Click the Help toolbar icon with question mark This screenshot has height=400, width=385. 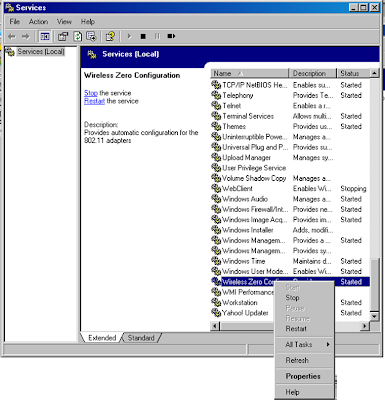[110, 36]
